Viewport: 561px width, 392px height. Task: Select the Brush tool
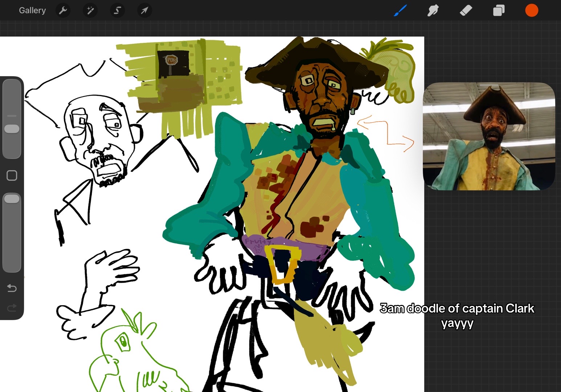point(400,11)
